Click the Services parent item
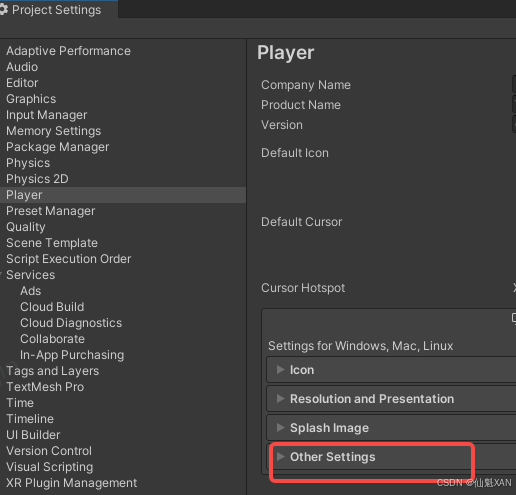This screenshot has width=516, height=495. [x=31, y=275]
